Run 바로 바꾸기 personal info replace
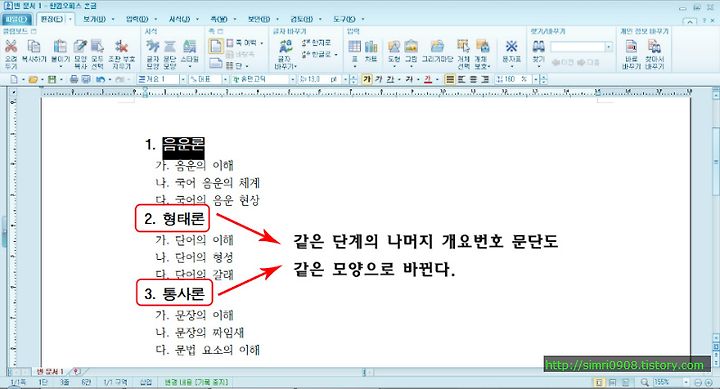The width and height of the screenshot is (720, 389). click(x=631, y=46)
